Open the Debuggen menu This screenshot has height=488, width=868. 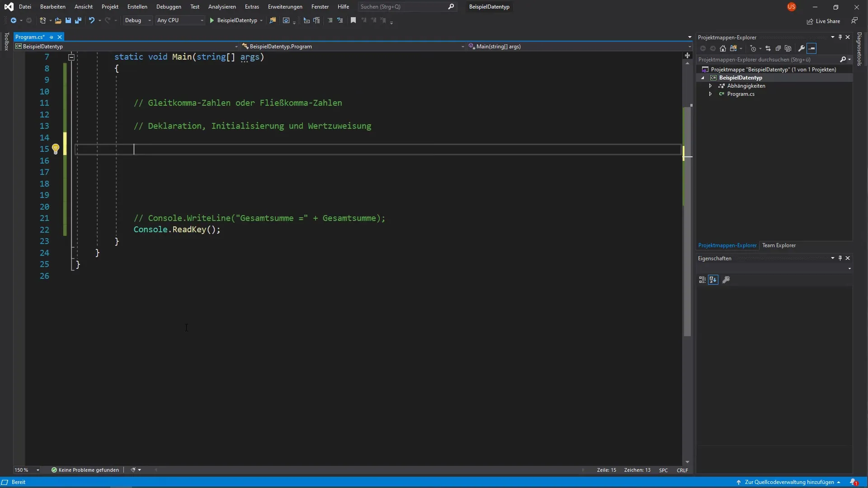[169, 7]
